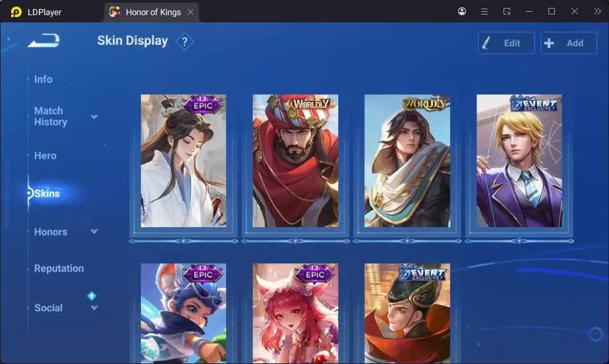Select the Worldly red turban bearded skin

pos(295,161)
